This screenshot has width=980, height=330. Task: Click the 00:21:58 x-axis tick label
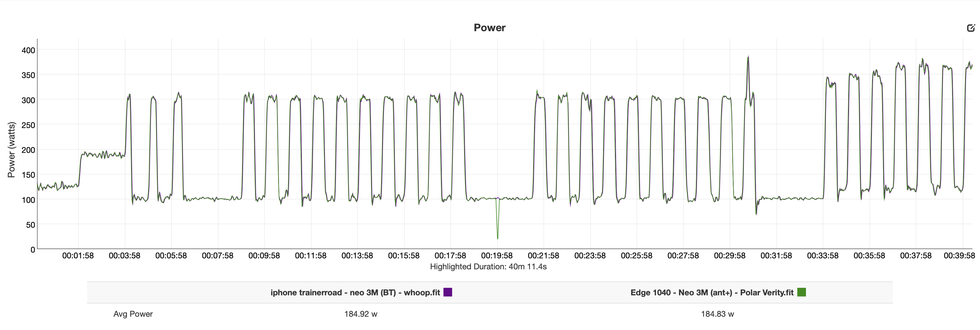coord(543,256)
